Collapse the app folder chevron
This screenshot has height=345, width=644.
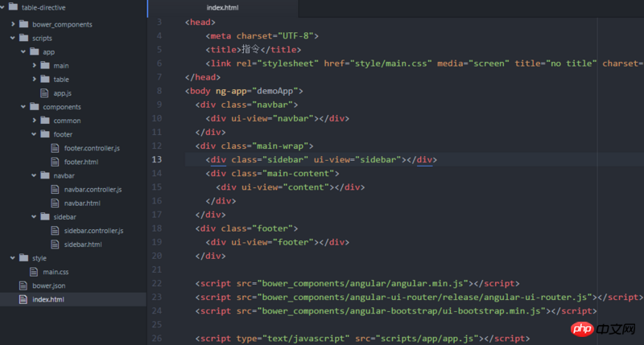23,51
